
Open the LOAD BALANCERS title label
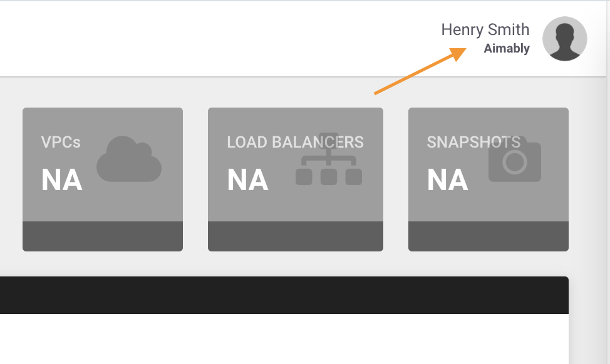295,142
